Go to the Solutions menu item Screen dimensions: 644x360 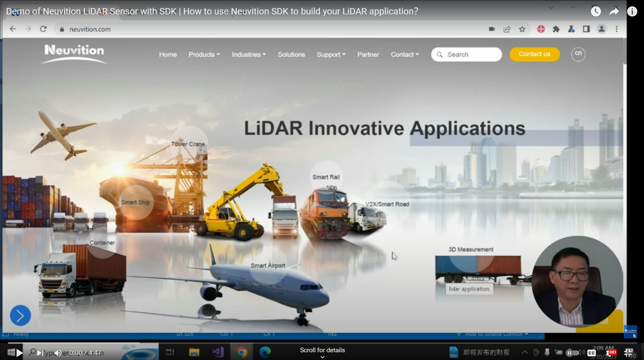pos(291,54)
